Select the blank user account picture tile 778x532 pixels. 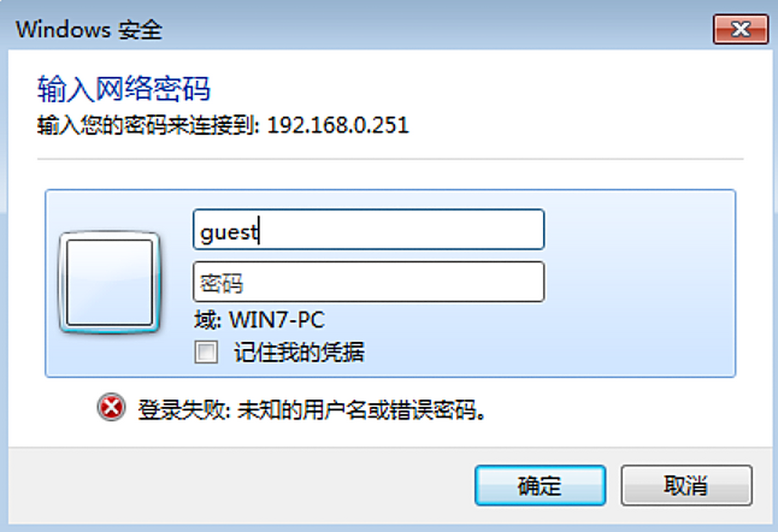pos(110,283)
